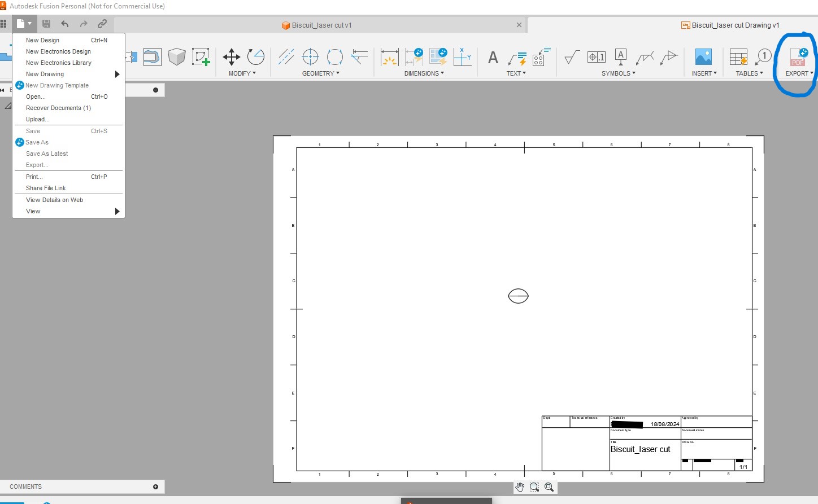
Task: Select the Move tool under Modify
Action: (x=231, y=56)
